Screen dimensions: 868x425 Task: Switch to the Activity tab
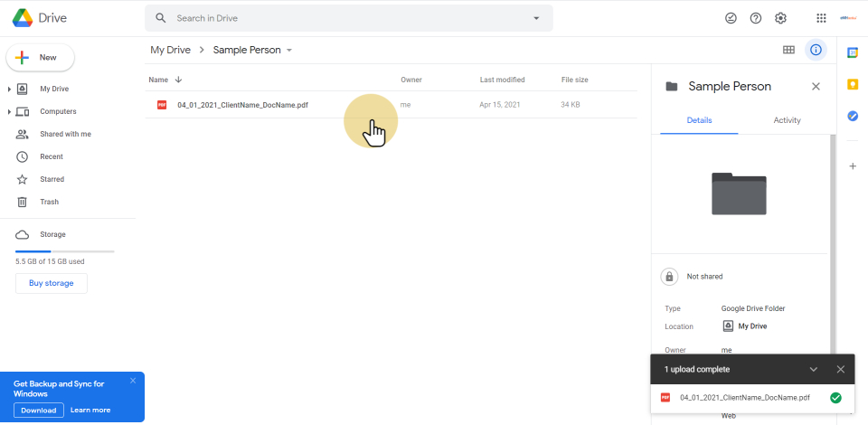pyautogui.click(x=787, y=120)
